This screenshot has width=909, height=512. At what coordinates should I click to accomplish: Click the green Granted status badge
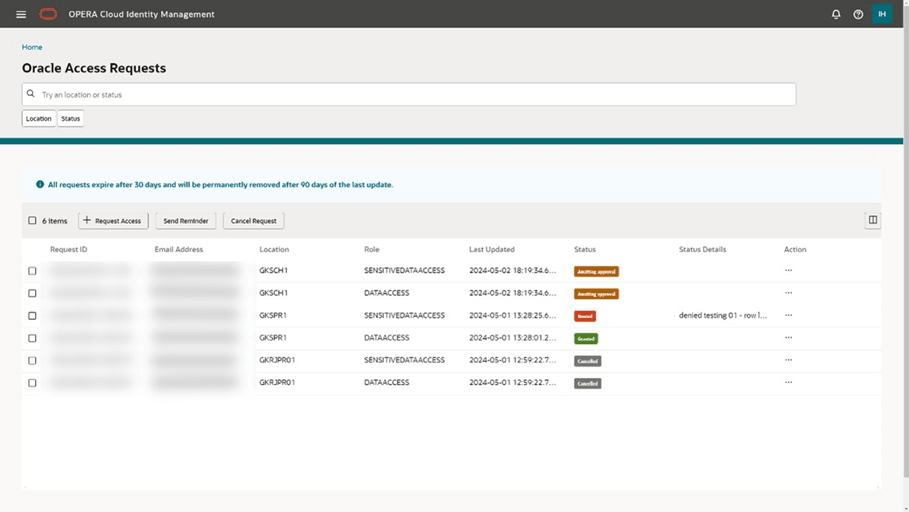[x=586, y=339]
